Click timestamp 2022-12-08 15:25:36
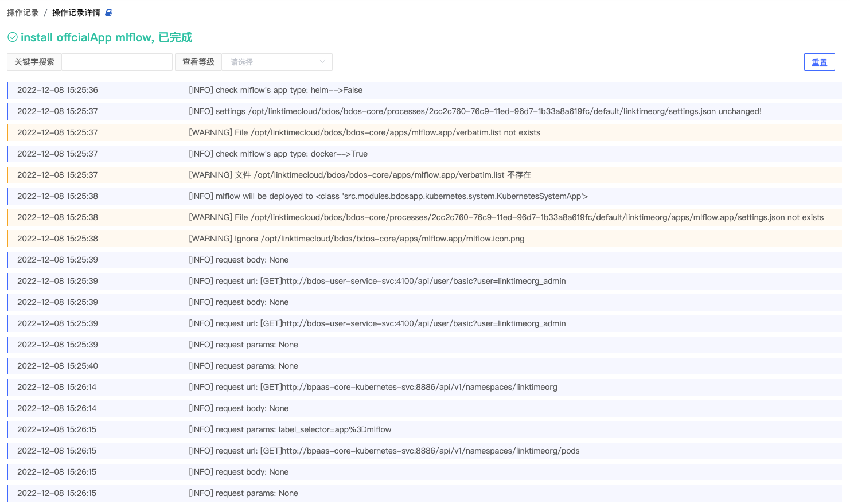 click(x=57, y=90)
